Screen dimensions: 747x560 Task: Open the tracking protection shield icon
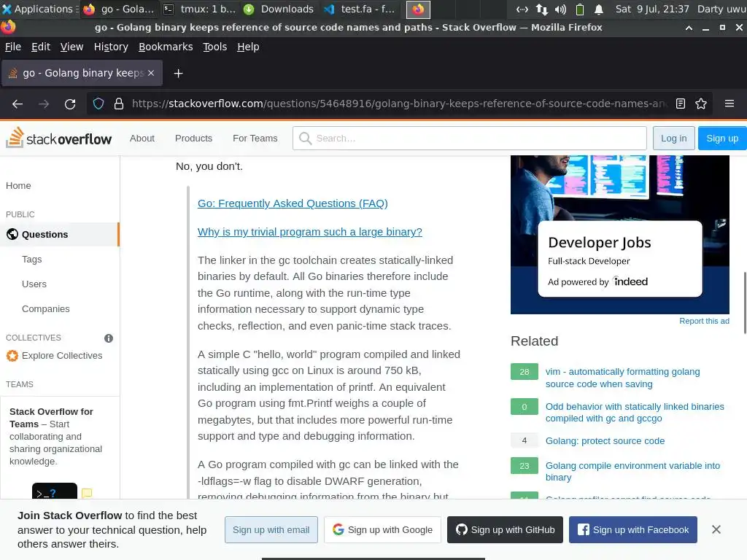coord(98,104)
